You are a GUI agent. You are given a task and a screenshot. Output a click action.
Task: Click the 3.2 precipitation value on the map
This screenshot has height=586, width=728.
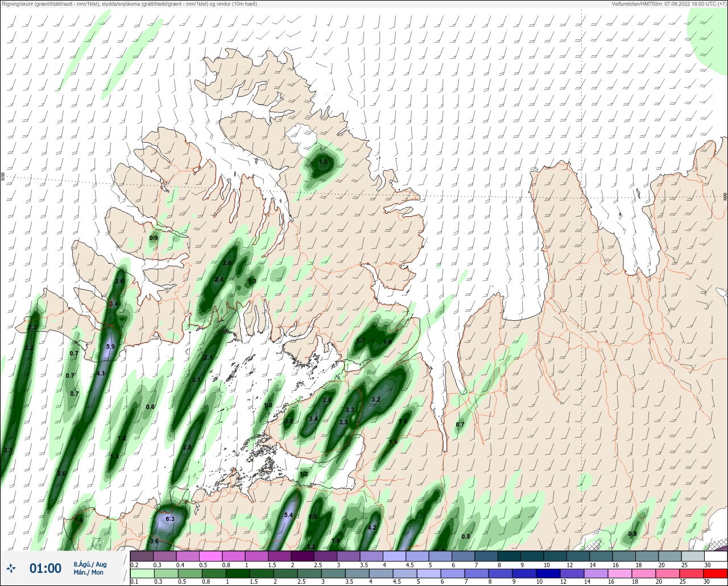[x=375, y=400]
